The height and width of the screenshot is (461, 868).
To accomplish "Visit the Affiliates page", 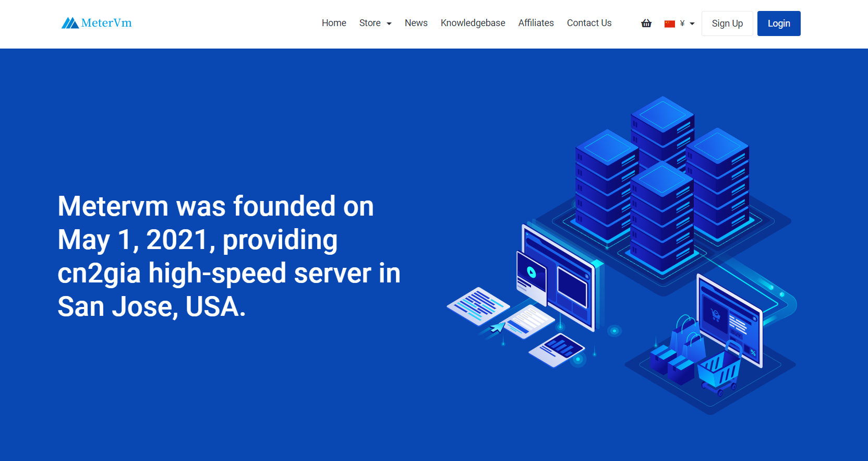I will tap(536, 23).
